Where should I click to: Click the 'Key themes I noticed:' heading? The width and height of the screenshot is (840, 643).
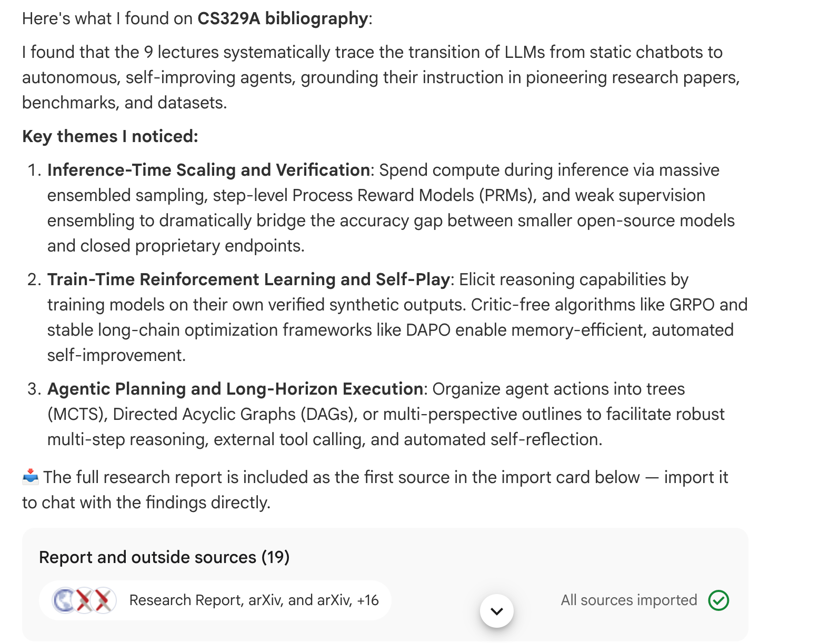pos(110,137)
